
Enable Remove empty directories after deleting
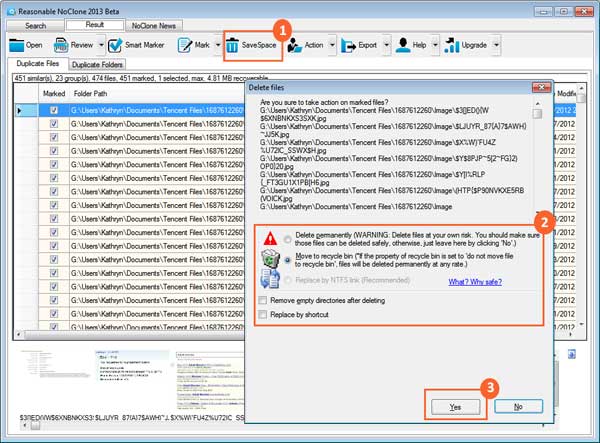point(263,300)
